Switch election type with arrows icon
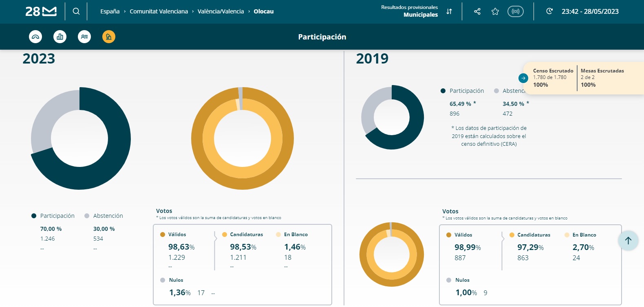The image size is (644, 307). coord(449,11)
